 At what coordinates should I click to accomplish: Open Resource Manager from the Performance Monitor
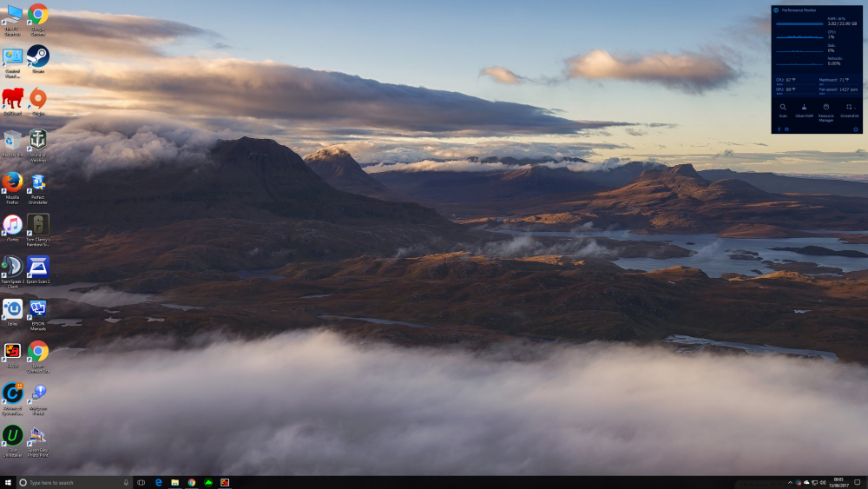[826, 109]
